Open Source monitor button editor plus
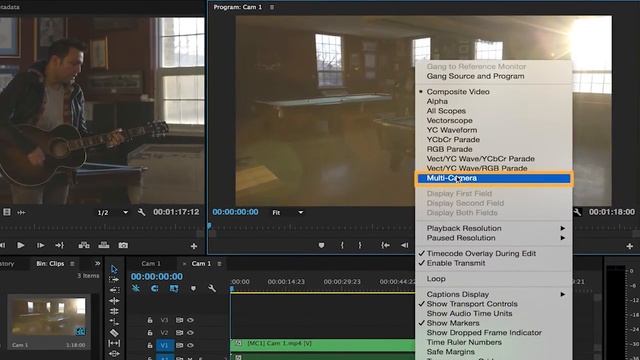This screenshot has width=640, height=360. 194,246
